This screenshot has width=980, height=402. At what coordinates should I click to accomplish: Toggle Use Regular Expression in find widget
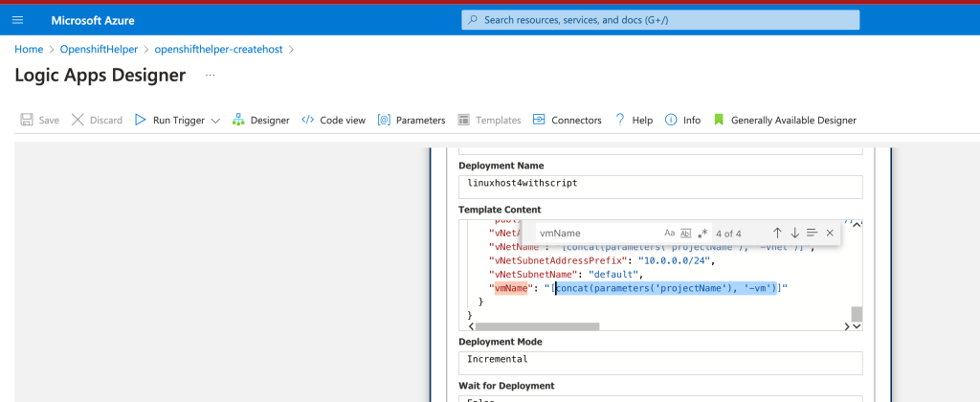tap(702, 234)
